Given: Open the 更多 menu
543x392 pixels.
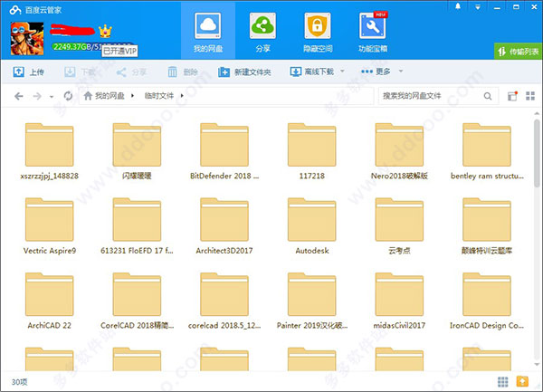Looking at the screenshot, I should tap(376, 72).
